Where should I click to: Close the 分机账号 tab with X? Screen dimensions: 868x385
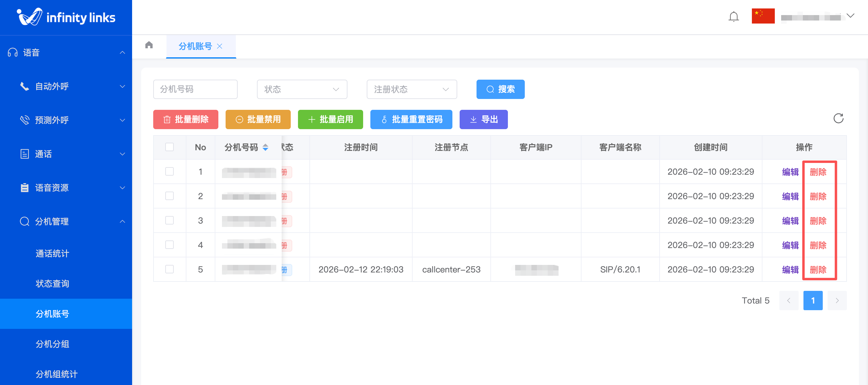(x=220, y=46)
